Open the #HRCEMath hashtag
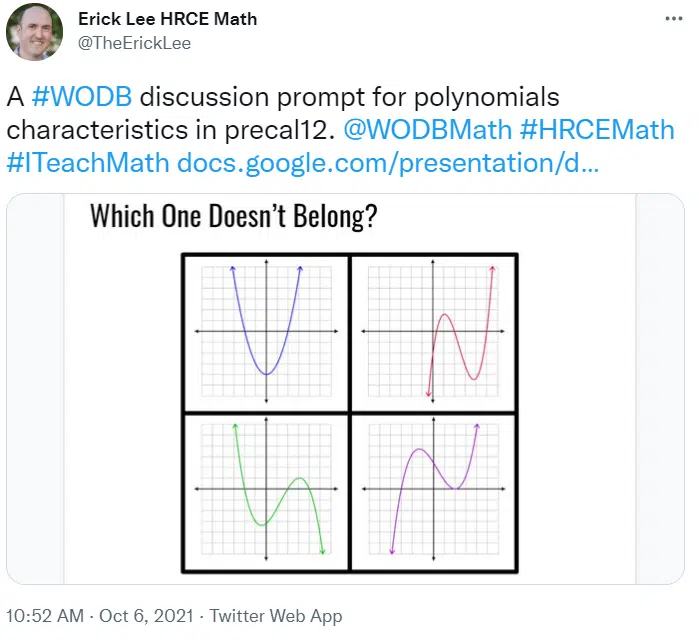The height and width of the screenshot is (640, 699). coord(597,130)
